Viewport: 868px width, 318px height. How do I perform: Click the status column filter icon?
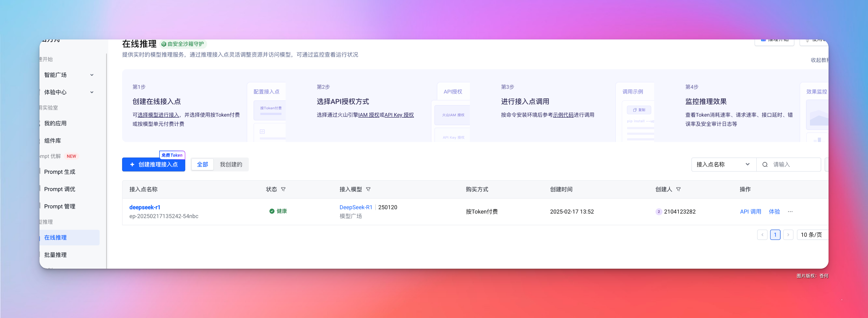(283, 189)
